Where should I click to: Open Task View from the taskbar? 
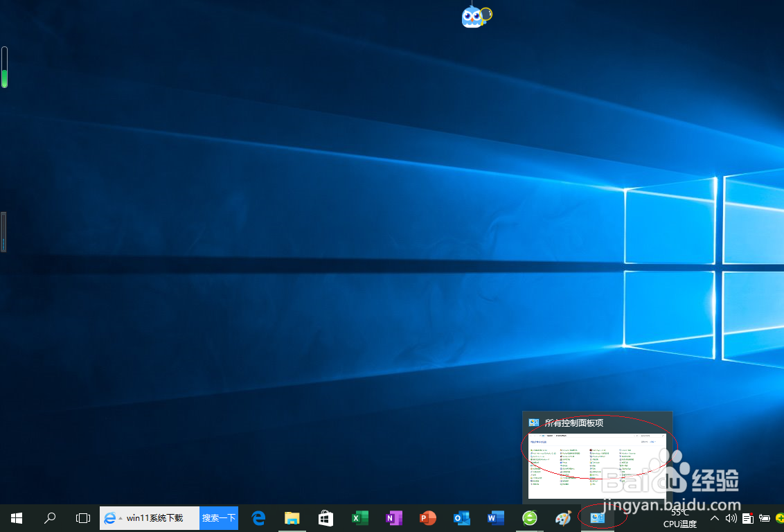tap(83, 518)
